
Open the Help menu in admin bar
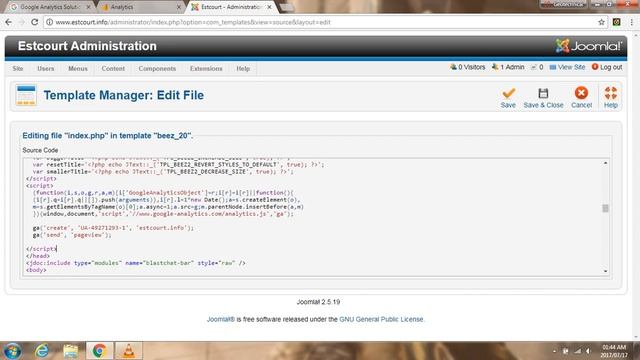coord(243,69)
